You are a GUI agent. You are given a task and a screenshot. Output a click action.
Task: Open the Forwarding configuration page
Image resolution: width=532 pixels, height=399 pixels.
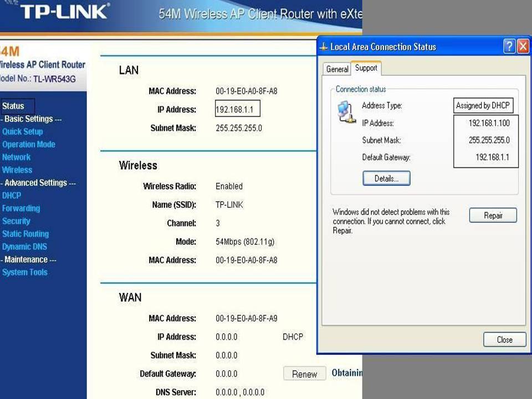coord(21,208)
